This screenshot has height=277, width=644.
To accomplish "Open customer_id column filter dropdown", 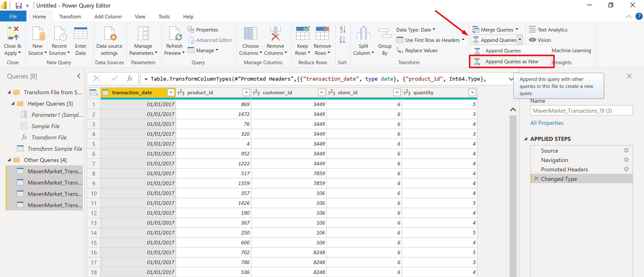I will (321, 93).
